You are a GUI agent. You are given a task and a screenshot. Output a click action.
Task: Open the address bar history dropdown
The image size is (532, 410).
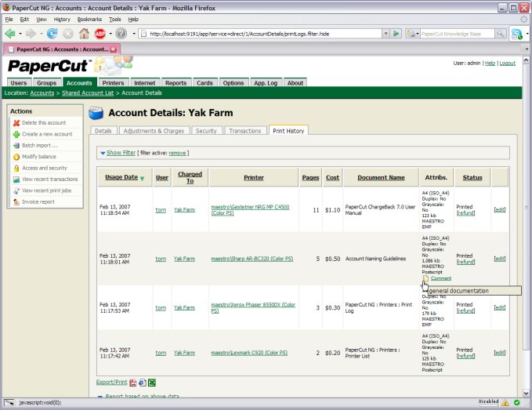385,34
